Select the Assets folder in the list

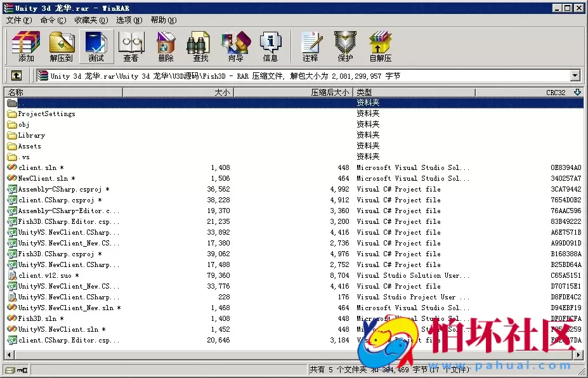coord(29,146)
